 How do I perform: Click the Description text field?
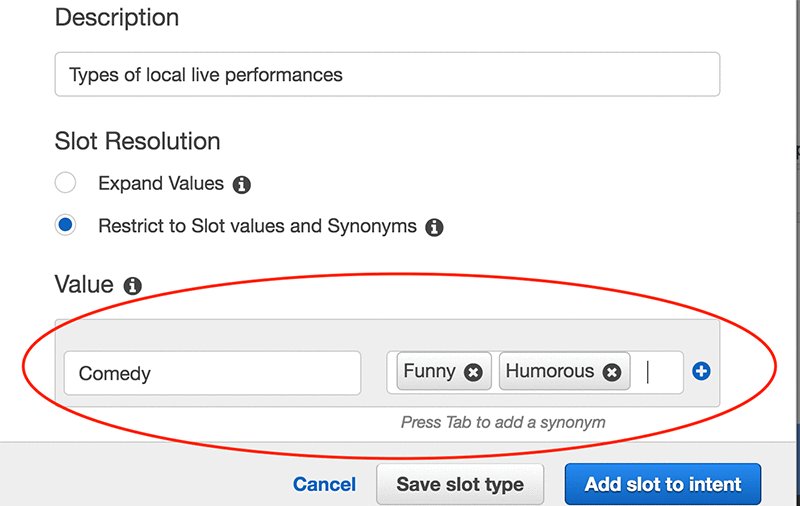[x=387, y=74]
